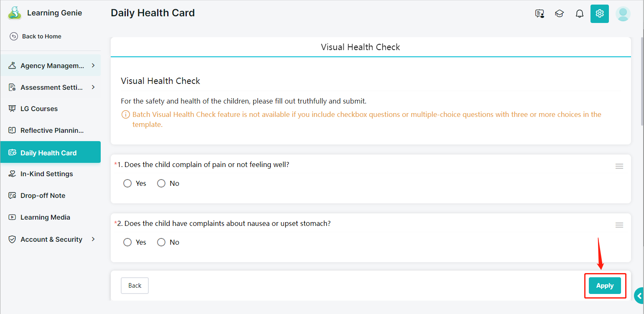Click the Back button

click(x=135, y=286)
